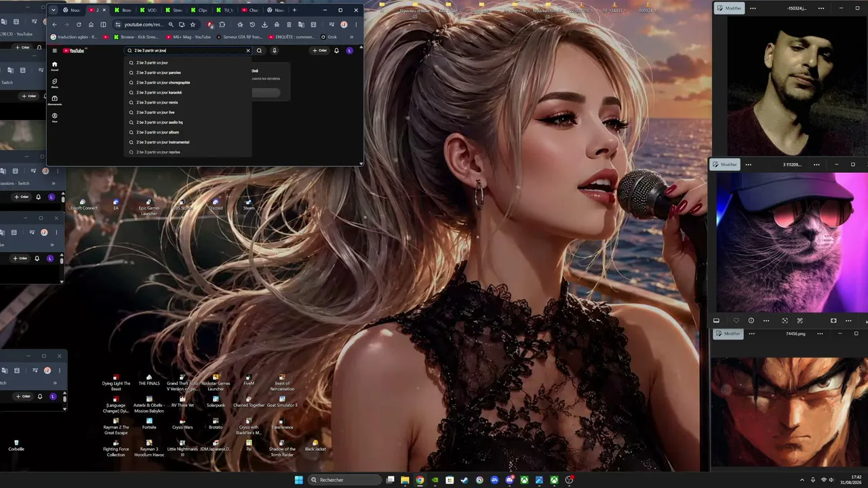Open Steam from the taskbar
The image size is (868, 488).
coord(465,480)
